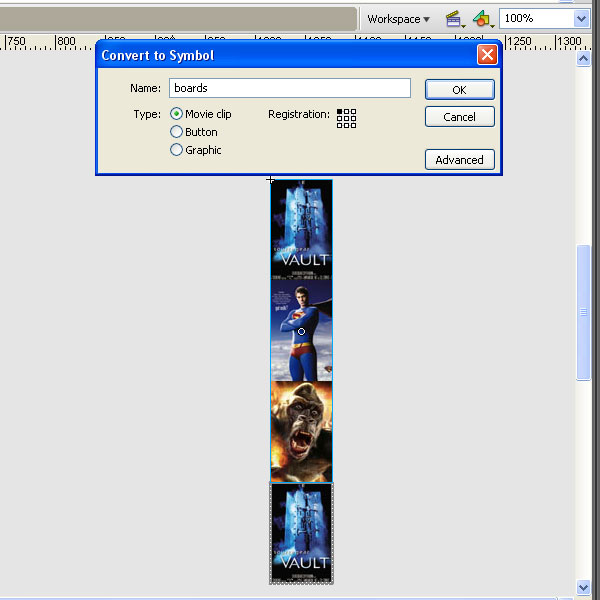
Task: Select the Superman poster image
Action: click(x=302, y=331)
